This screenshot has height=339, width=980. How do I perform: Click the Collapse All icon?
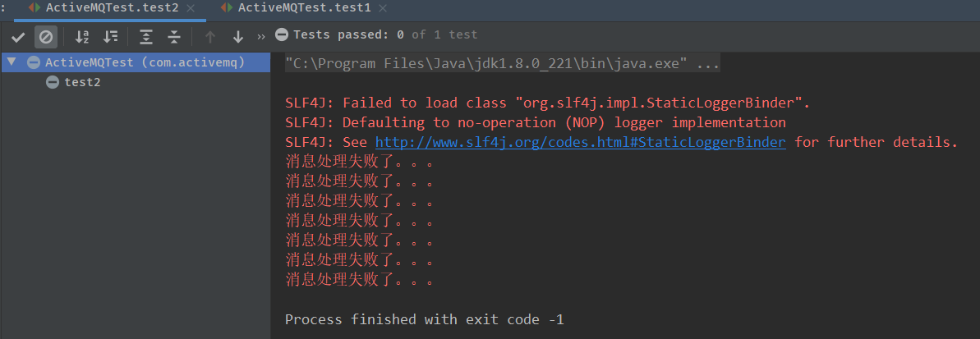click(x=174, y=37)
